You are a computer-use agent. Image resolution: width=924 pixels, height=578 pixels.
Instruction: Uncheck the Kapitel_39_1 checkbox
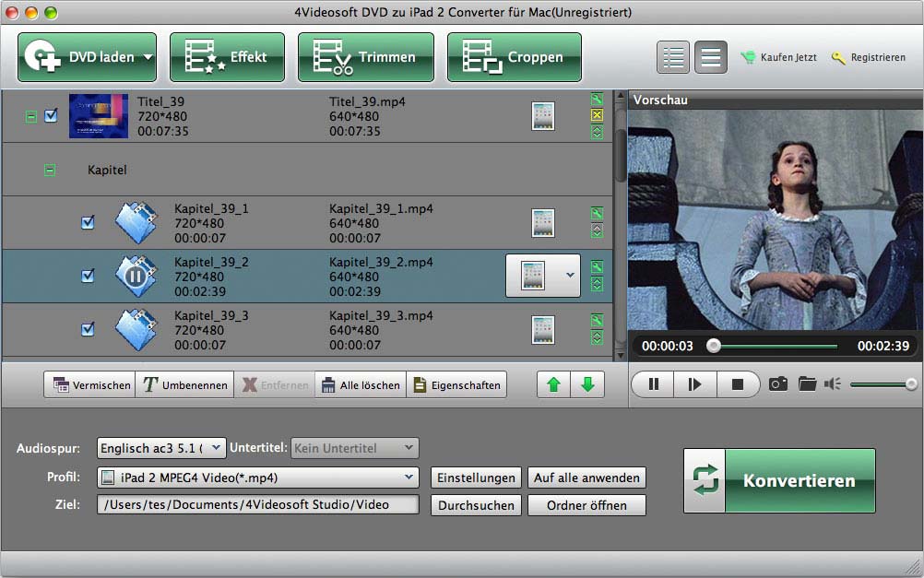pyautogui.click(x=88, y=222)
